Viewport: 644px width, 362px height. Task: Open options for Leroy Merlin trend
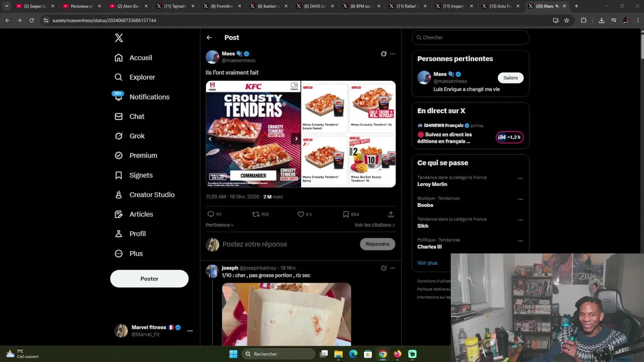pos(520,178)
